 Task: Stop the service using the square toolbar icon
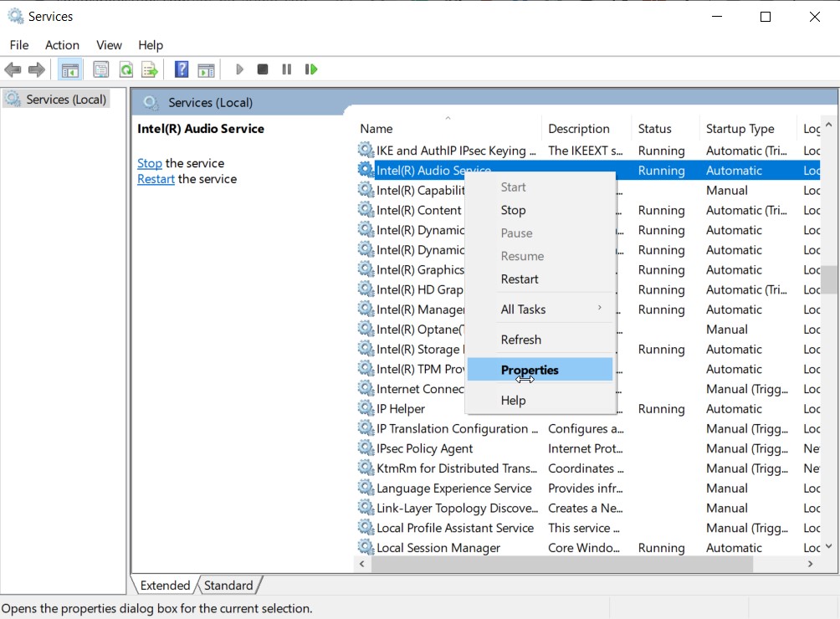[x=262, y=69]
